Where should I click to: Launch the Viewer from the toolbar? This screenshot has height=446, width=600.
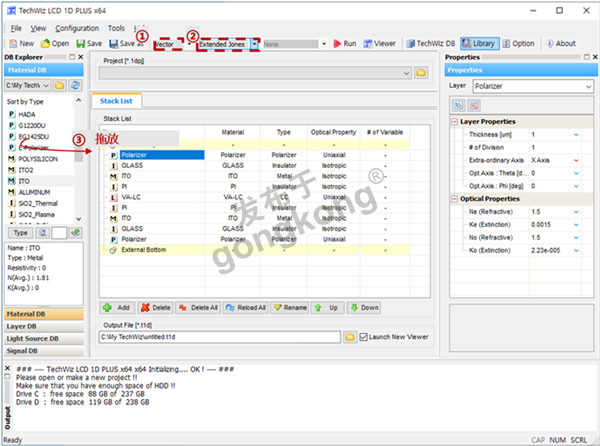pos(379,44)
